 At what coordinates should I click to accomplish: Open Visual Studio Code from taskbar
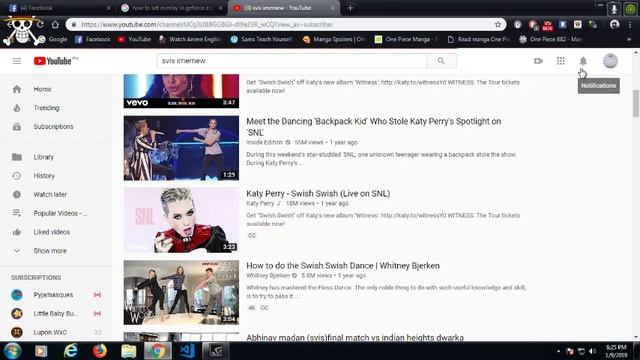click(x=187, y=351)
